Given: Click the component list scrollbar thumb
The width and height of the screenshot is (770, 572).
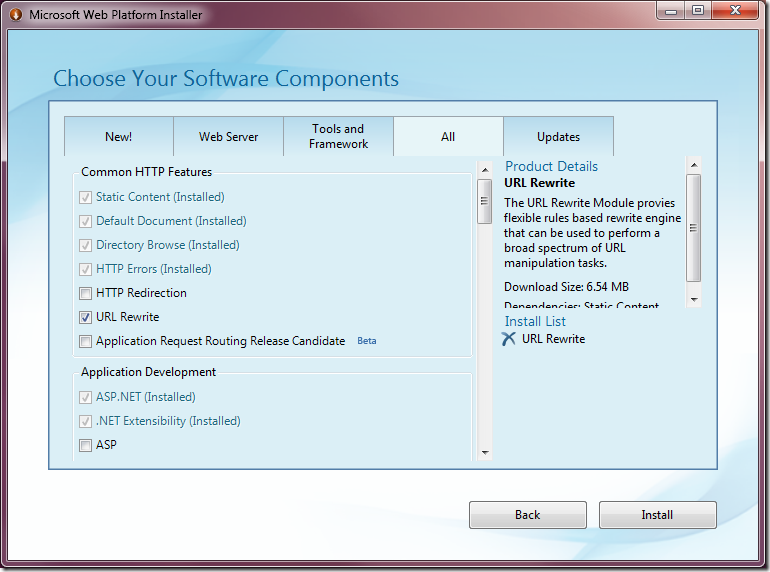Looking at the screenshot, I should 485,201.
